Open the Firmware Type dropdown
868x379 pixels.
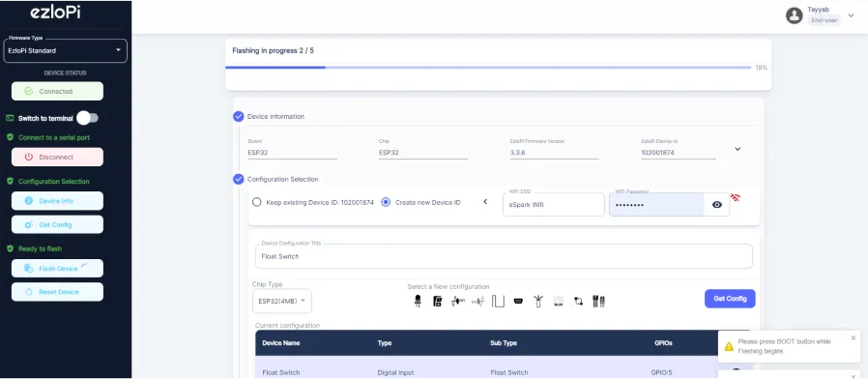pos(66,50)
